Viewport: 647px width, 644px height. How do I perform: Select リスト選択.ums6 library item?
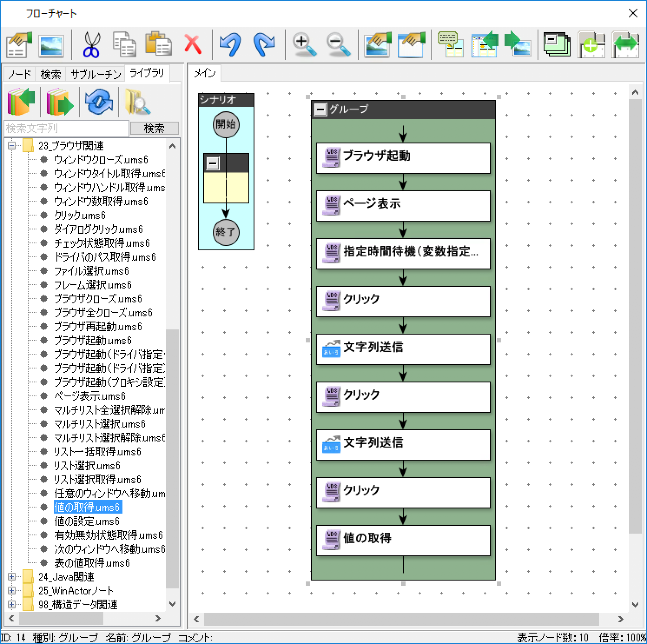click(87, 465)
